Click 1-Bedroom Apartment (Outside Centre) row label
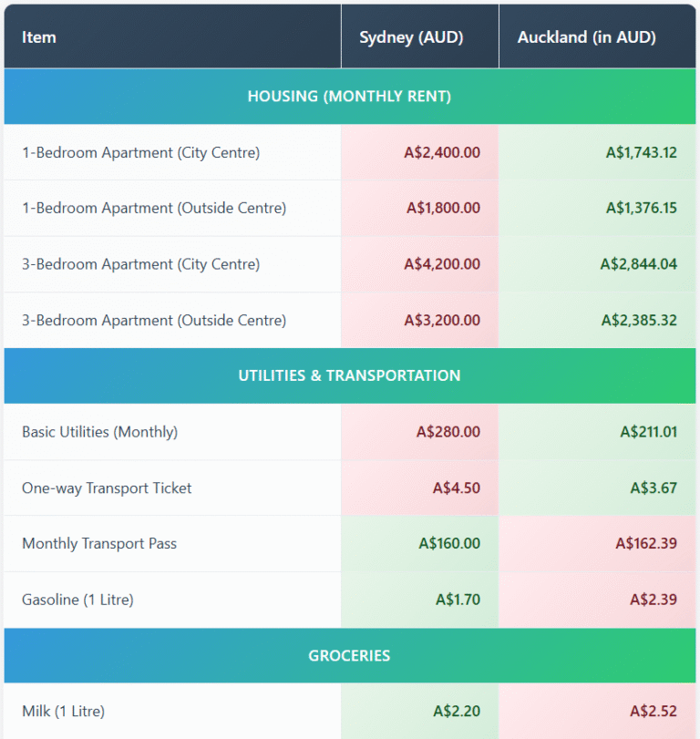 click(154, 209)
